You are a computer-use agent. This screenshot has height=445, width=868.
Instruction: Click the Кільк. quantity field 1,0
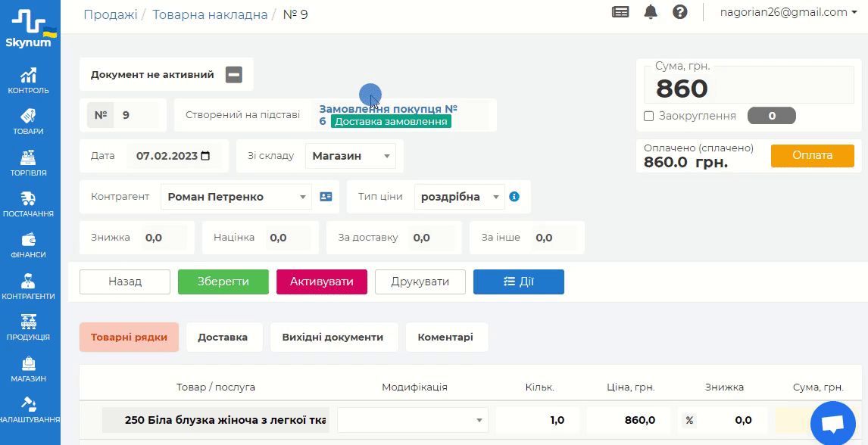[x=538, y=420]
